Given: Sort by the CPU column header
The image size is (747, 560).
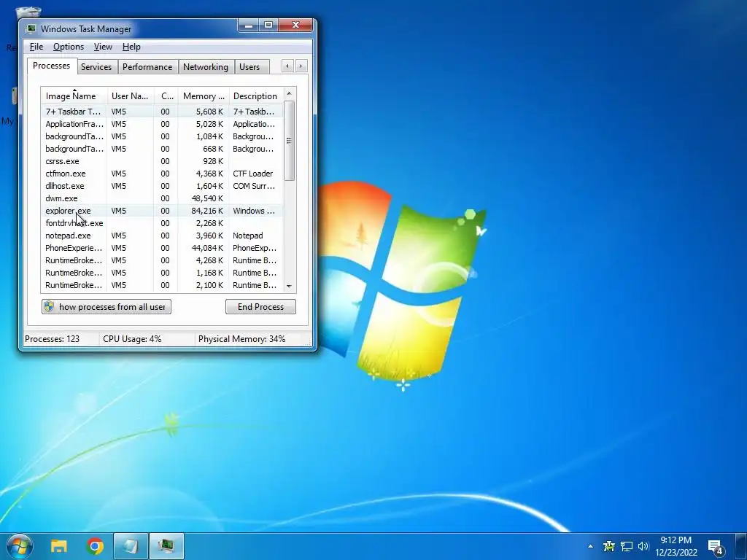Looking at the screenshot, I should 166,96.
